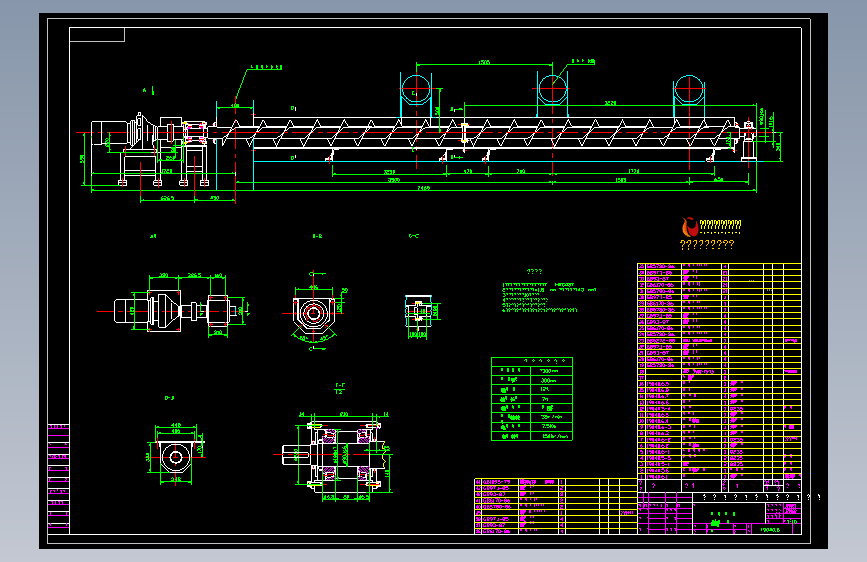Click the yellow parts list table
Image resolution: width=867 pixels, height=562 pixels.
point(719,371)
